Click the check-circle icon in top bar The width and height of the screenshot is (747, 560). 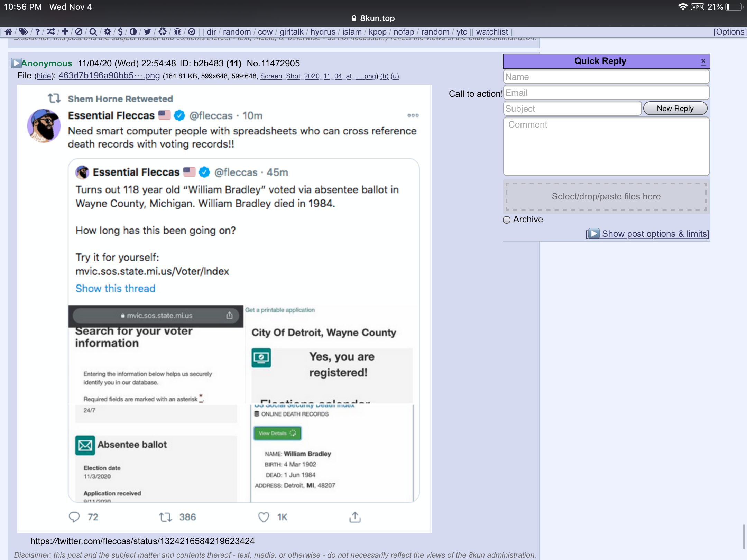pos(192,32)
